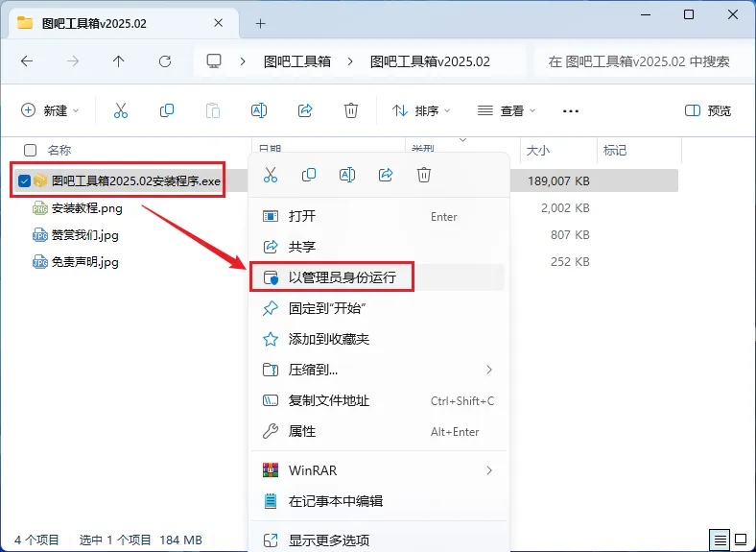Toggle the select-all checkbox beside 名称
The image size is (756, 552).
pos(30,150)
